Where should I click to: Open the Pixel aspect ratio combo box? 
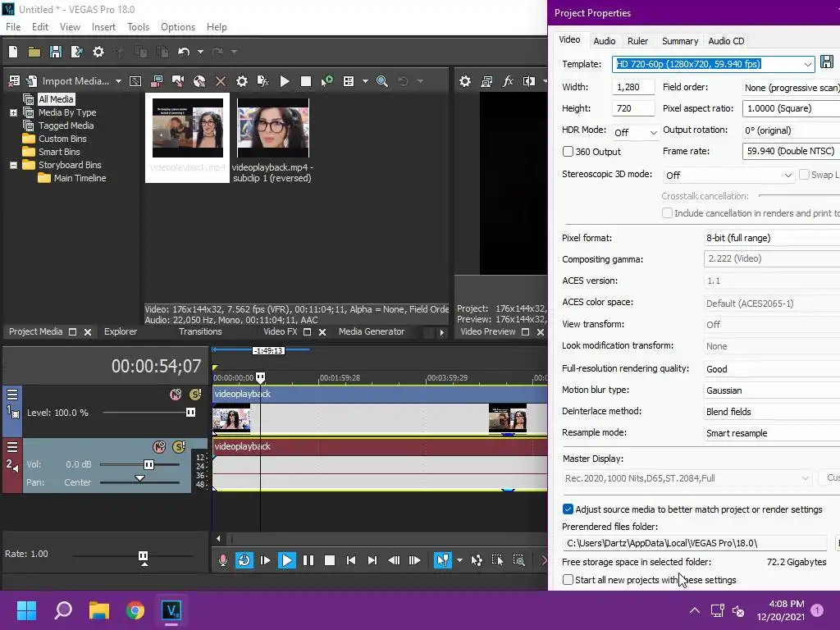pyautogui.click(x=791, y=108)
